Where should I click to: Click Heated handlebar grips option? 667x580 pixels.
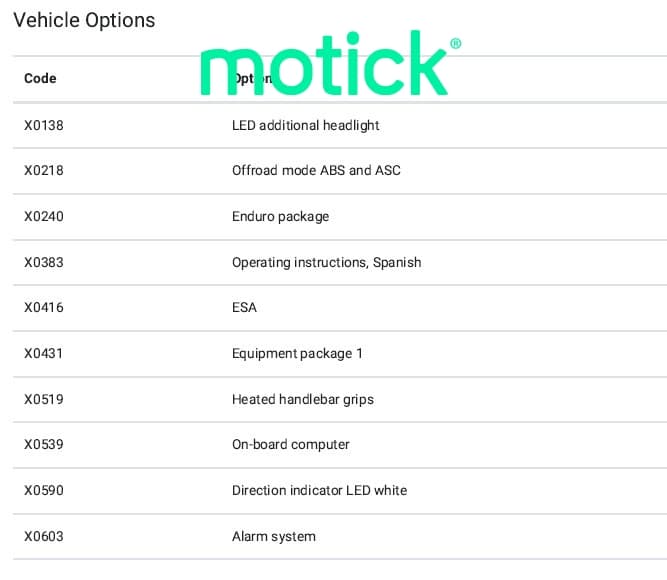point(302,399)
